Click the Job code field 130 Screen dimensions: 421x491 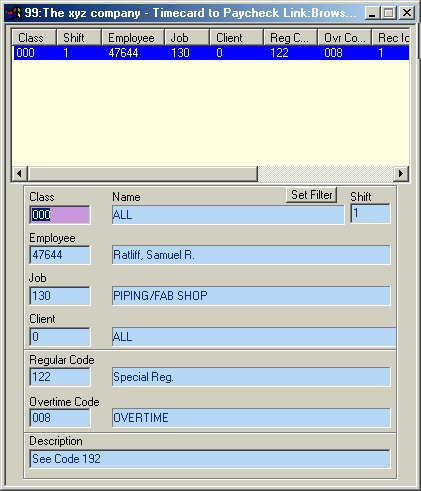click(x=60, y=296)
